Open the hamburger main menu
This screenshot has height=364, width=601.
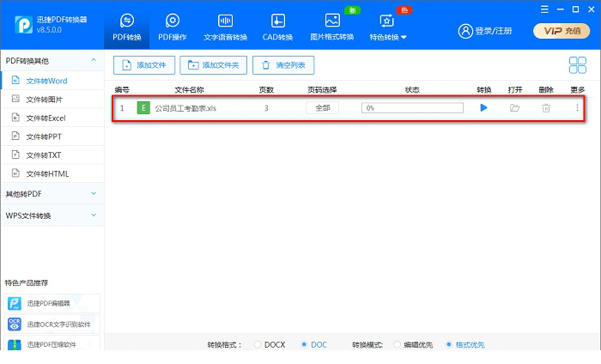pos(544,9)
